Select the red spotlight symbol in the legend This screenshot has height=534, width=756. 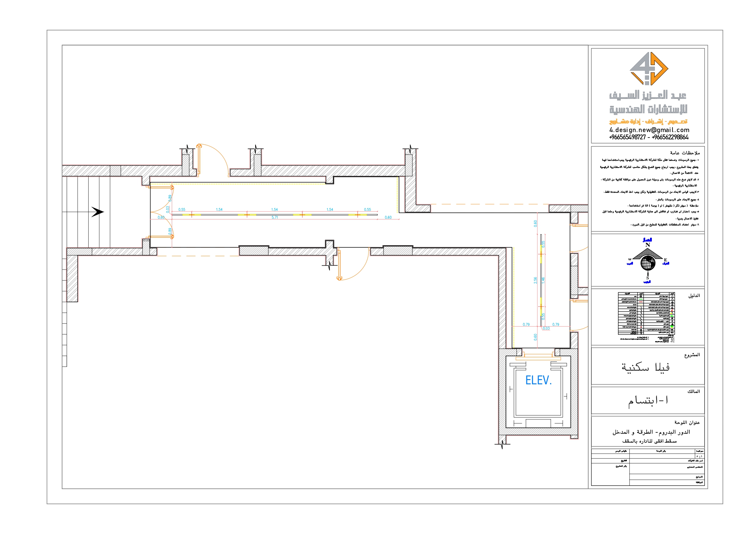point(672,310)
